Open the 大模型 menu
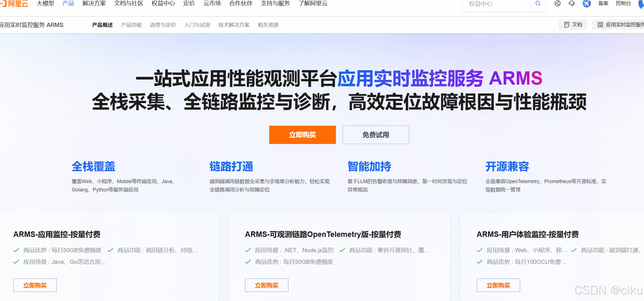 [x=45, y=3]
